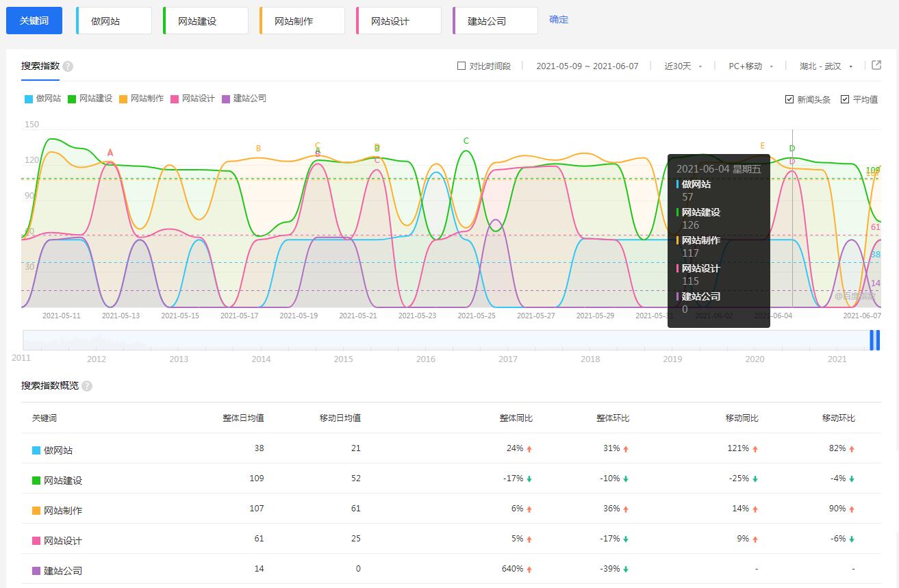The image size is (899, 588).
Task: Expand the PC+移动 device dropdown
Action: 751,66
